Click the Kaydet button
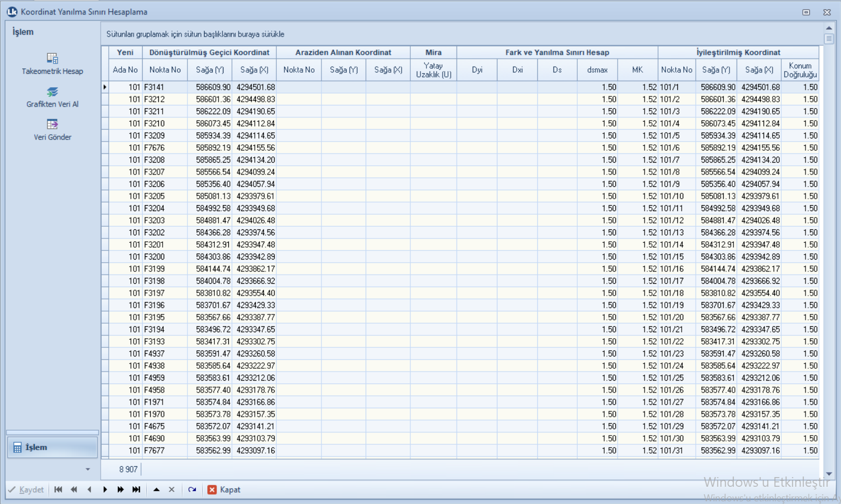The width and height of the screenshot is (841, 504). tap(26, 489)
